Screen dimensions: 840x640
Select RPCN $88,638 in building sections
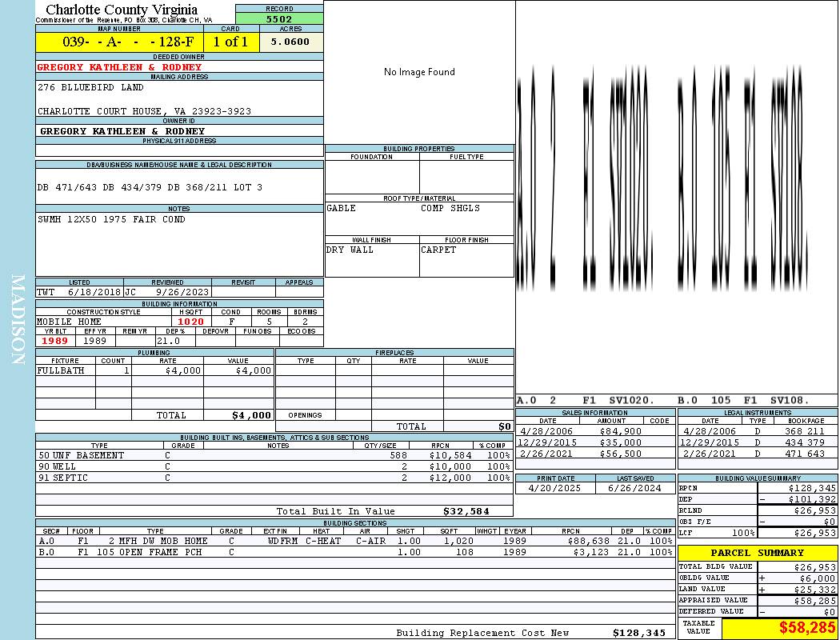pyautogui.click(x=588, y=541)
